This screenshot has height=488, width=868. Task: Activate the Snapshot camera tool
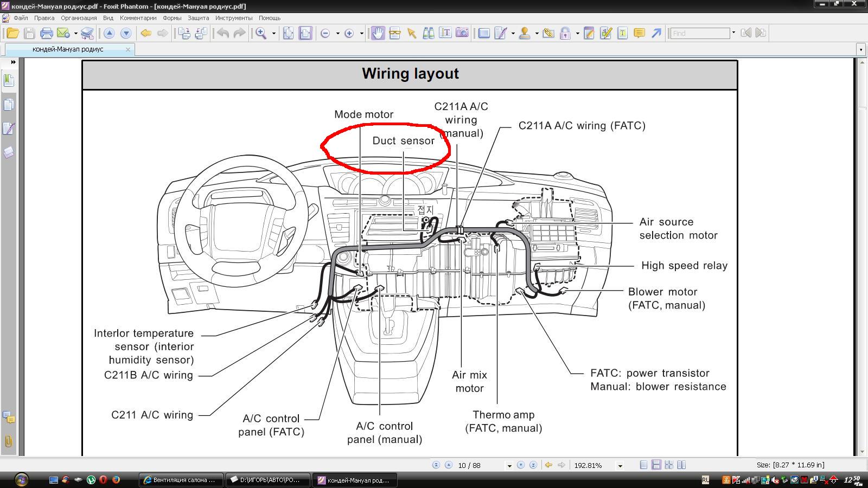462,33
